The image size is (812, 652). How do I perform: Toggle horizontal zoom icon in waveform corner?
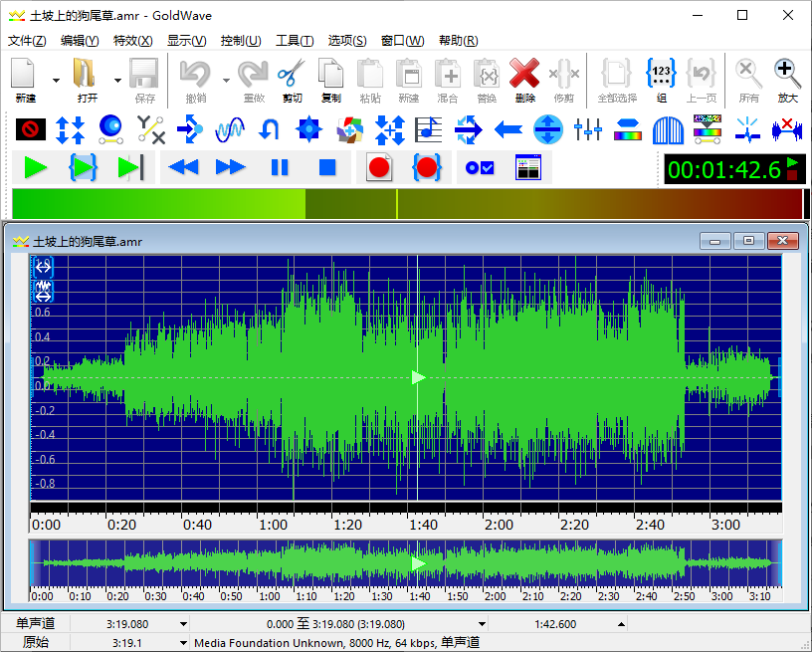(43, 267)
